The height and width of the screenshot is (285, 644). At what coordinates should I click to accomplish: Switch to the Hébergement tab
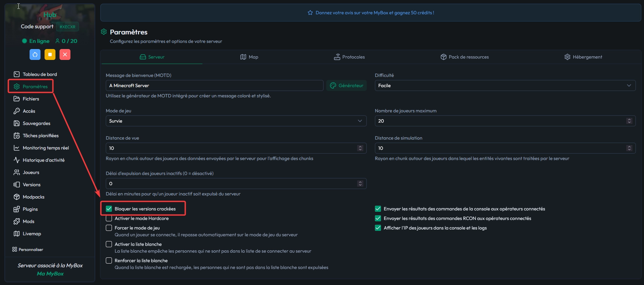[583, 57]
